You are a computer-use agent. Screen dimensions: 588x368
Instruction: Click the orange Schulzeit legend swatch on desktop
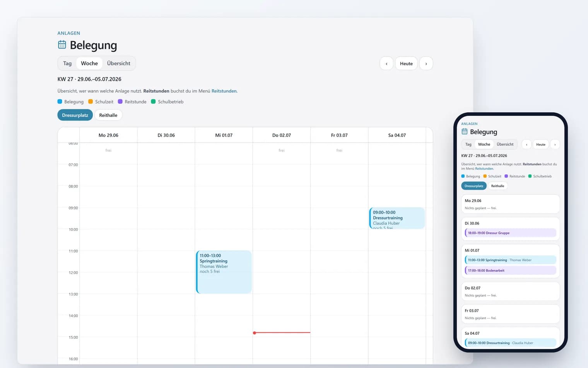pos(91,101)
